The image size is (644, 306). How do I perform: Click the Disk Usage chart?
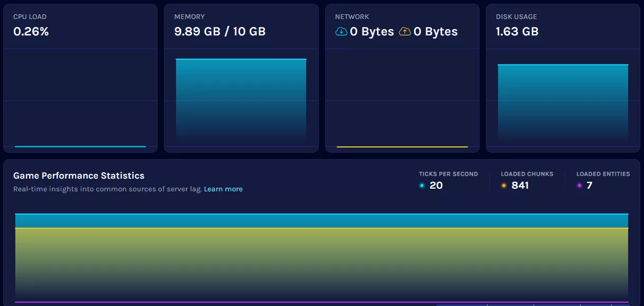pyautogui.click(x=563, y=103)
